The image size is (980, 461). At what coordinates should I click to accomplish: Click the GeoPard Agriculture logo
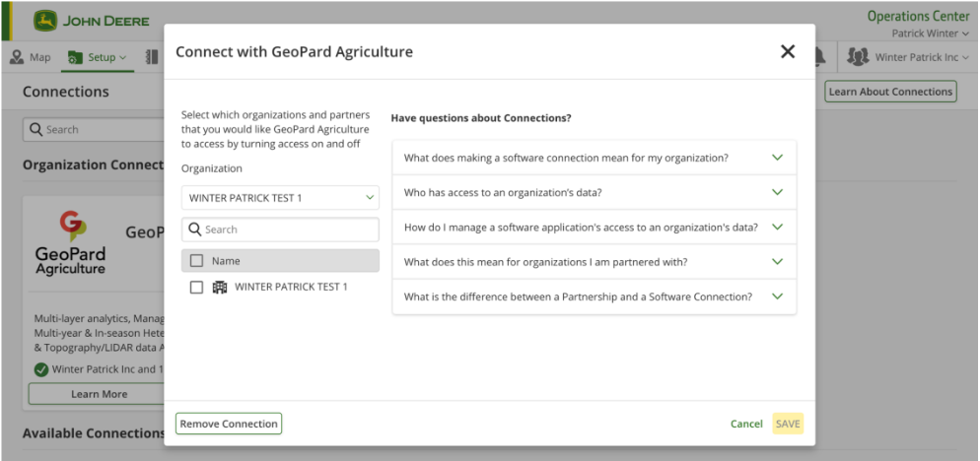click(x=71, y=243)
